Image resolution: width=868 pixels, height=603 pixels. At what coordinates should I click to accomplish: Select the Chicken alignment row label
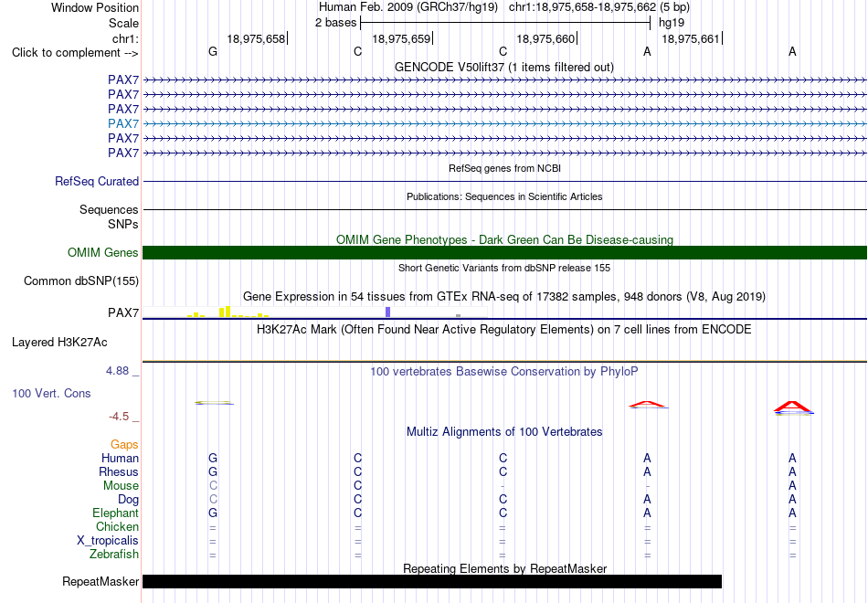[x=117, y=526]
